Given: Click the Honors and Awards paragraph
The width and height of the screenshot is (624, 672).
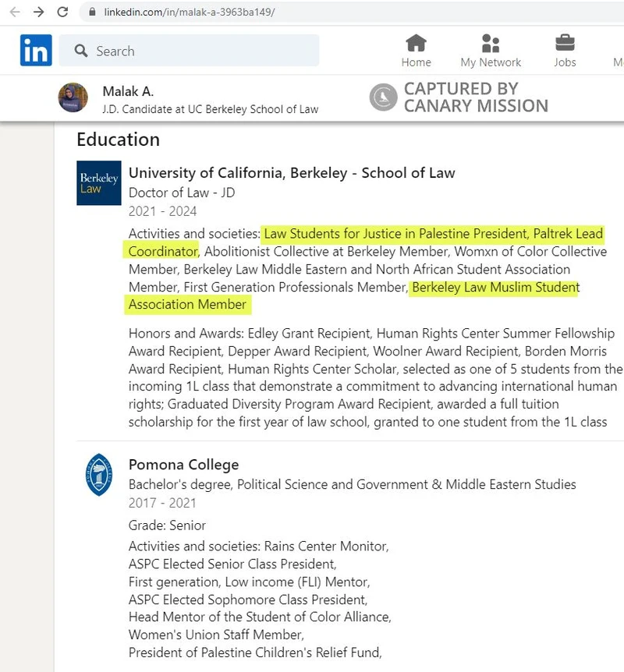Looking at the screenshot, I should [375, 377].
